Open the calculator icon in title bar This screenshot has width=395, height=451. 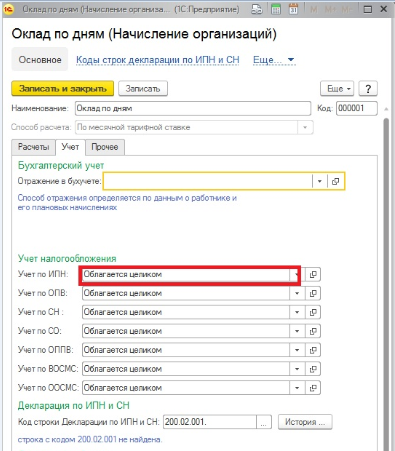tap(276, 9)
